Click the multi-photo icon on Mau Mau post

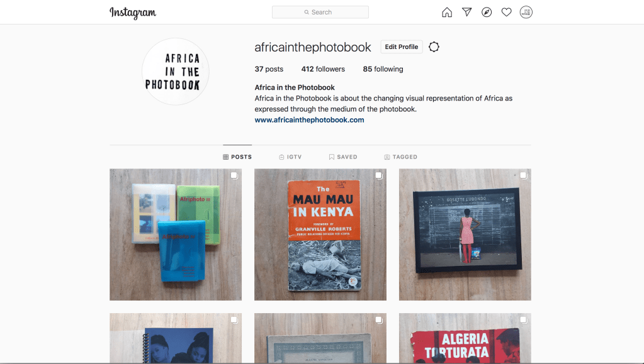379,175
